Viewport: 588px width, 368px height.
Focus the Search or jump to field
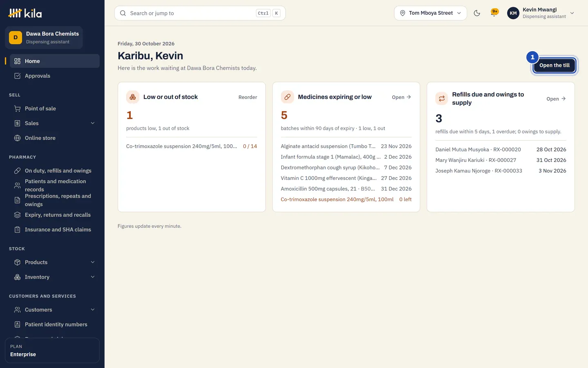point(200,13)
